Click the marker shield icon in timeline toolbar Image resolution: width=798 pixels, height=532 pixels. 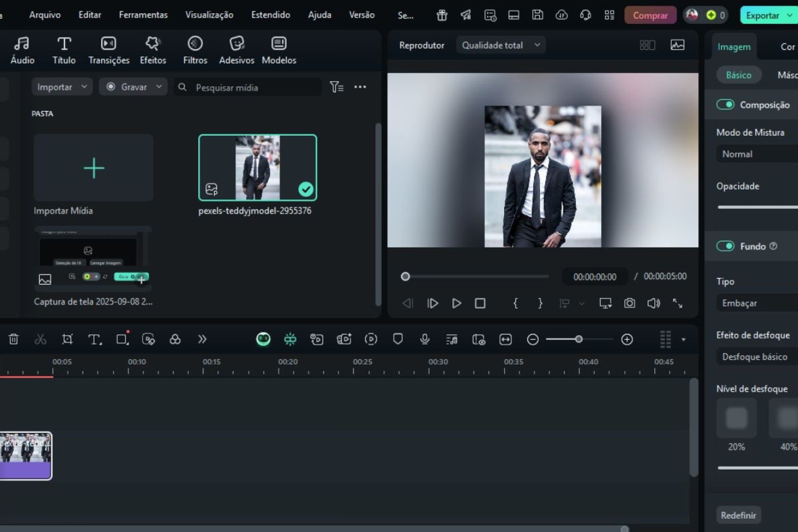pyautogui.click(x=398, y=339)
